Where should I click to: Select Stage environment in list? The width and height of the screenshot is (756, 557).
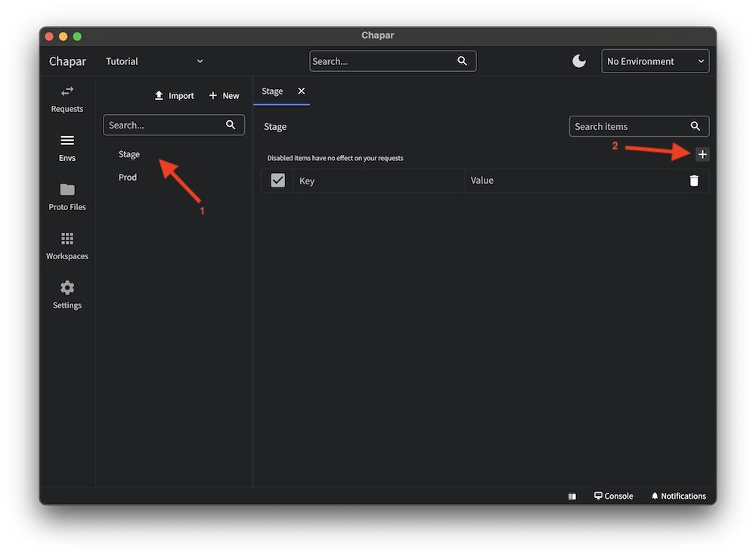coord(129,154)
